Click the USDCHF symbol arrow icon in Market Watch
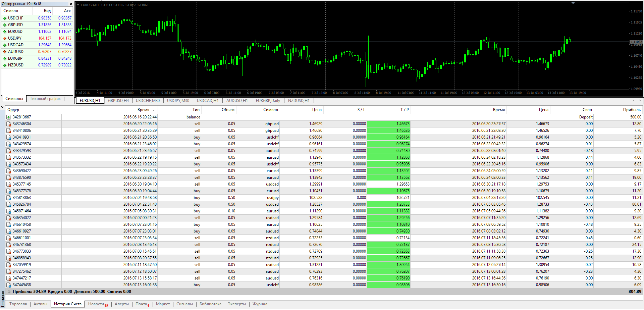 (x=5, y=18)
